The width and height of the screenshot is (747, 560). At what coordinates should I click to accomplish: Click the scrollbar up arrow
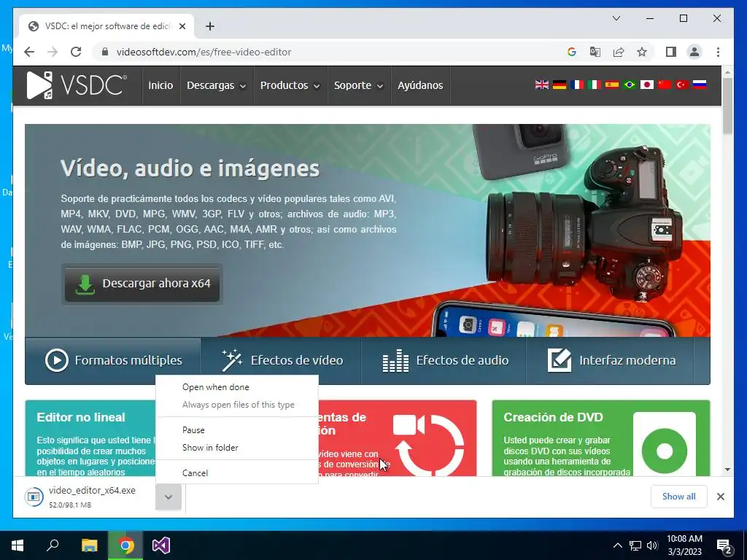pos(727,72)
